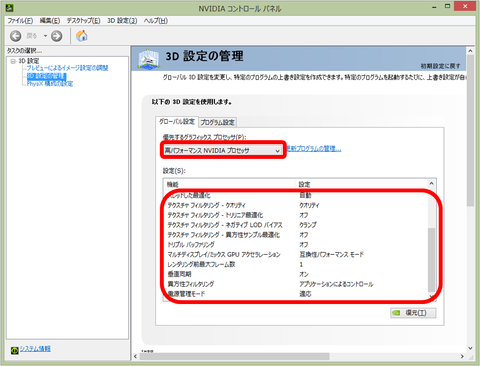
Task: Click the 更新プログラムの管理... link
Action: click(x=314, y=149)
